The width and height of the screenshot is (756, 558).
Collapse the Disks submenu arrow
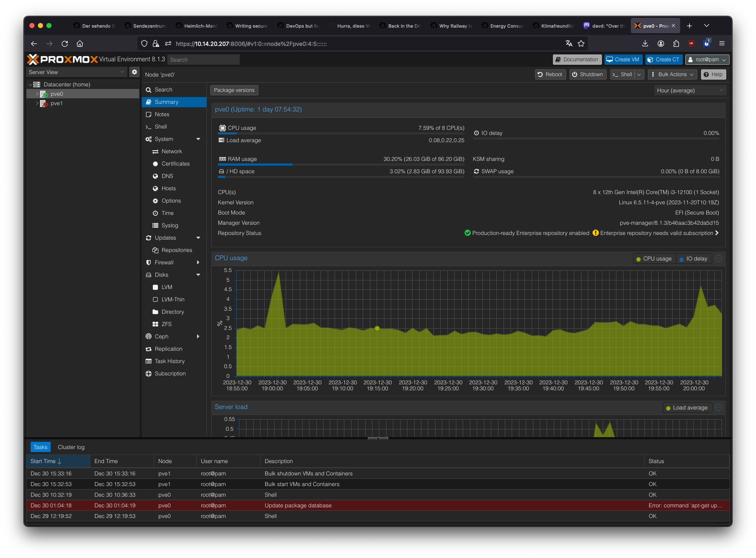point(198,275)
